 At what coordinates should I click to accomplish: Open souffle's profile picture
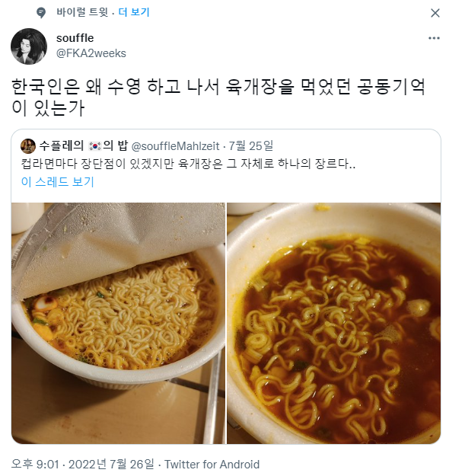point(29,46)
